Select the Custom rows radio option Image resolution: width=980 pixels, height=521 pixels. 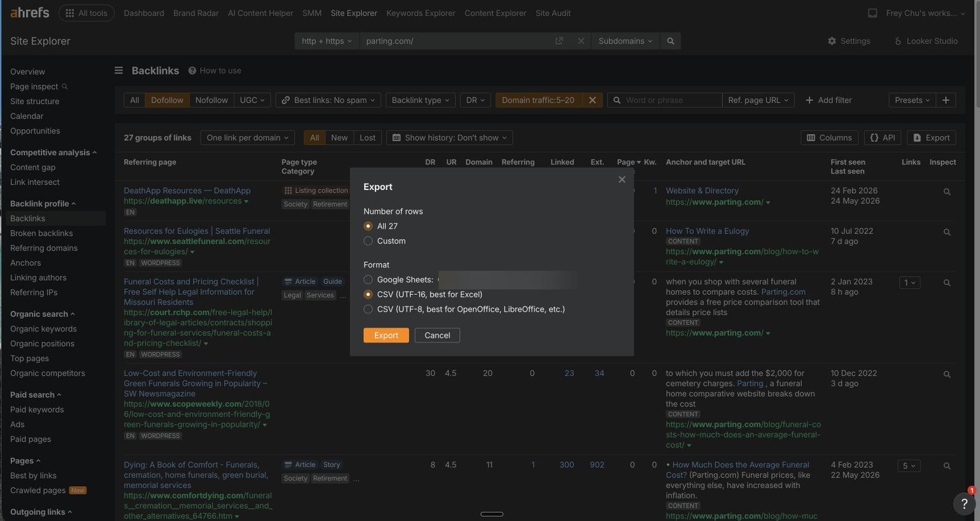coord(368,241)
